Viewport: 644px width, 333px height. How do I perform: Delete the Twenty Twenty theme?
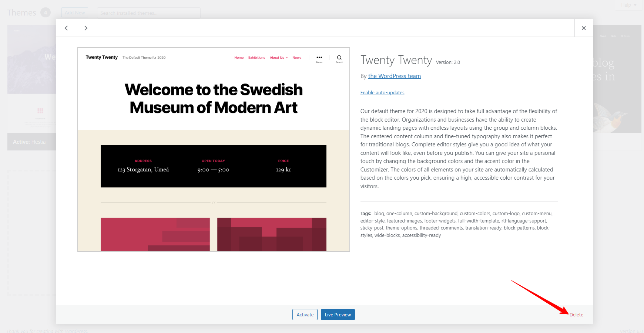(576, 315)
